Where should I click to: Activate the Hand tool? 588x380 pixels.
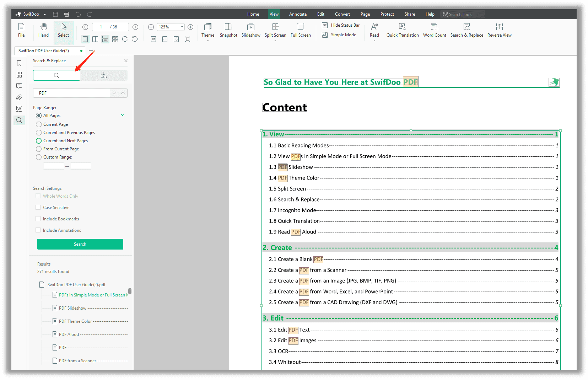click(43, 30)
